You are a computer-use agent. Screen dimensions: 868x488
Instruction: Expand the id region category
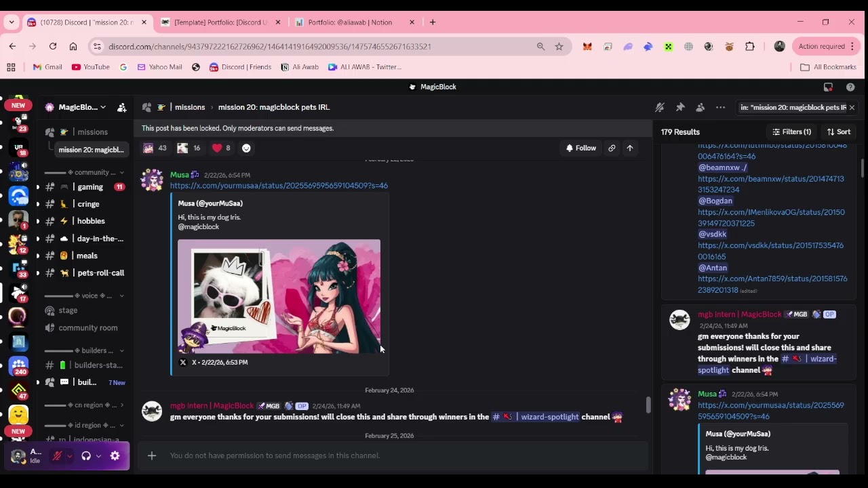85,425
